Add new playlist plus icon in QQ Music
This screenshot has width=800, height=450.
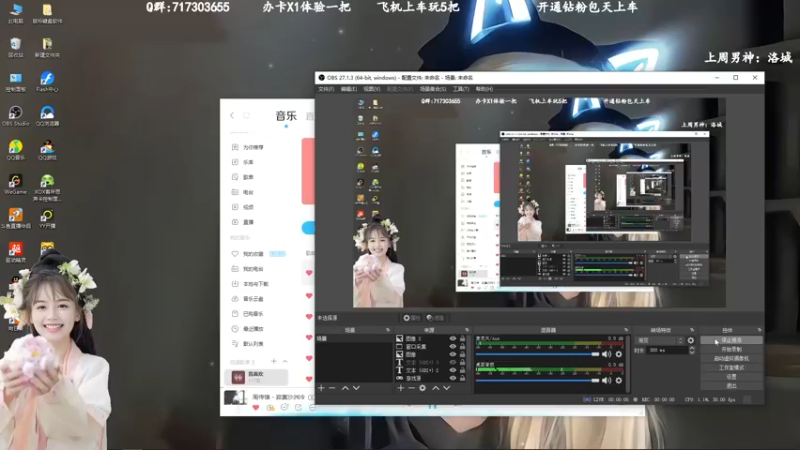point(273,361)
